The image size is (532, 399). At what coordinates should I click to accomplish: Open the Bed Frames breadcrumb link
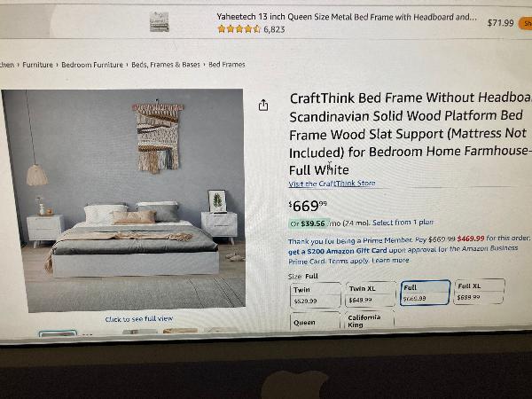click(227, 65)
